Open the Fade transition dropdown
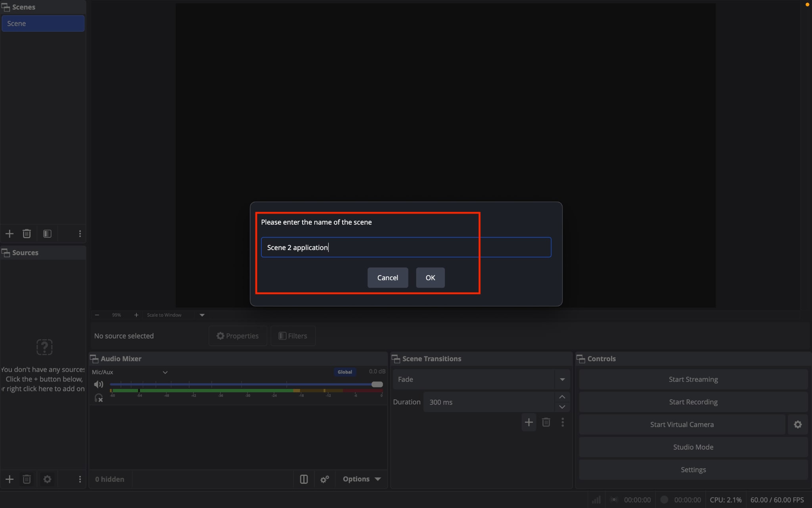 562,379
